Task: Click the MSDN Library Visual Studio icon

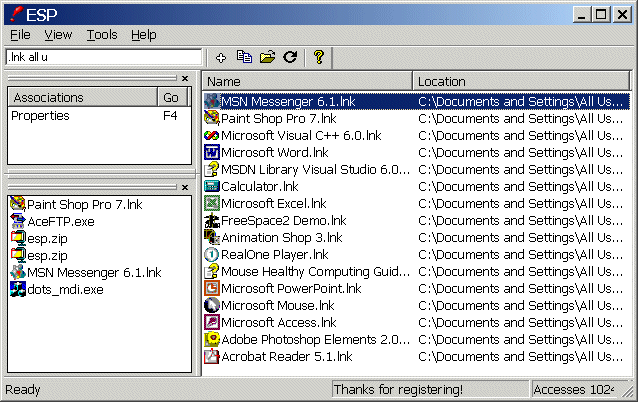Action: (212, 169)
